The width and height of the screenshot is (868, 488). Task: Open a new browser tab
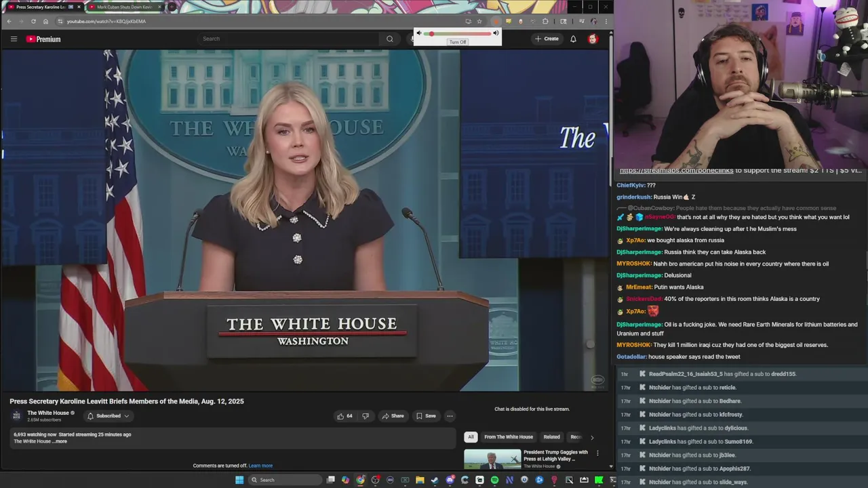tap(172, 7)
